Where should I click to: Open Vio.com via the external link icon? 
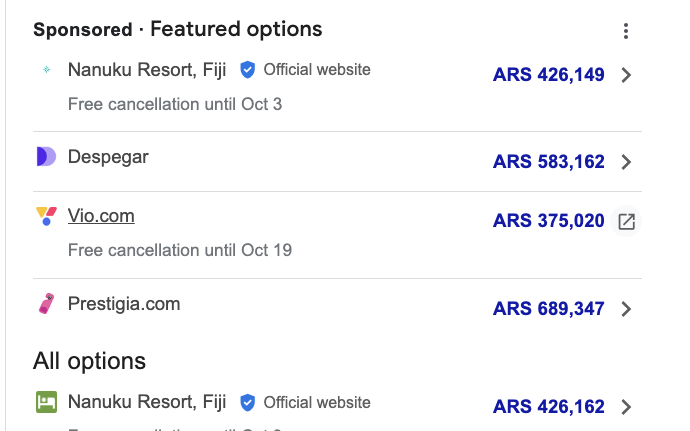coord(626,221)
